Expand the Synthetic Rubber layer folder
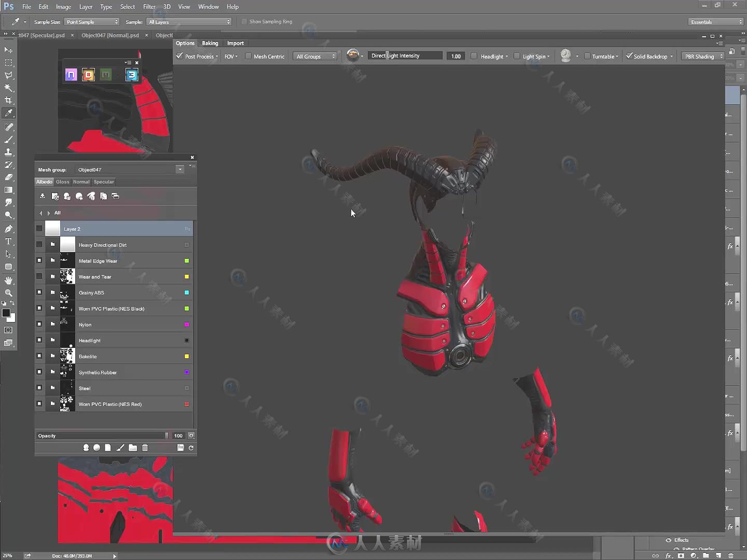Screen dimensions: 747x560 pos(52,372)
